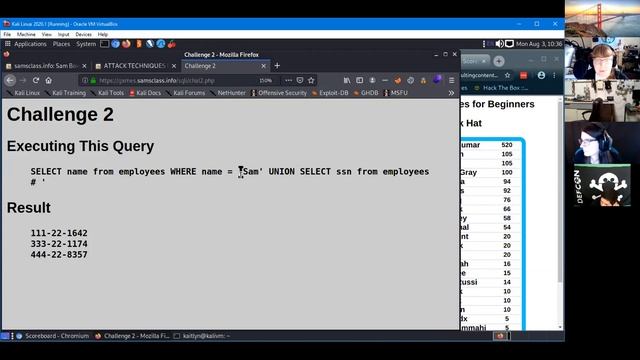Switch to the samsclass.info tab
The width and height of the screenshot is (640, 360).
coord(46,66)
